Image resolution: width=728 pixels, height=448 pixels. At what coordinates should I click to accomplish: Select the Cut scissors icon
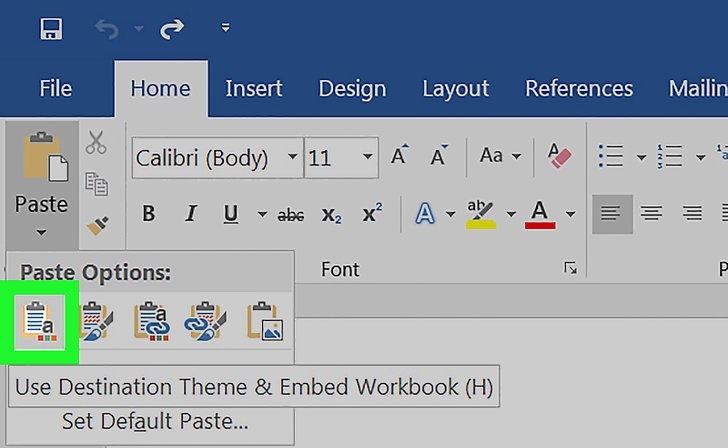[x=96, y=143]
